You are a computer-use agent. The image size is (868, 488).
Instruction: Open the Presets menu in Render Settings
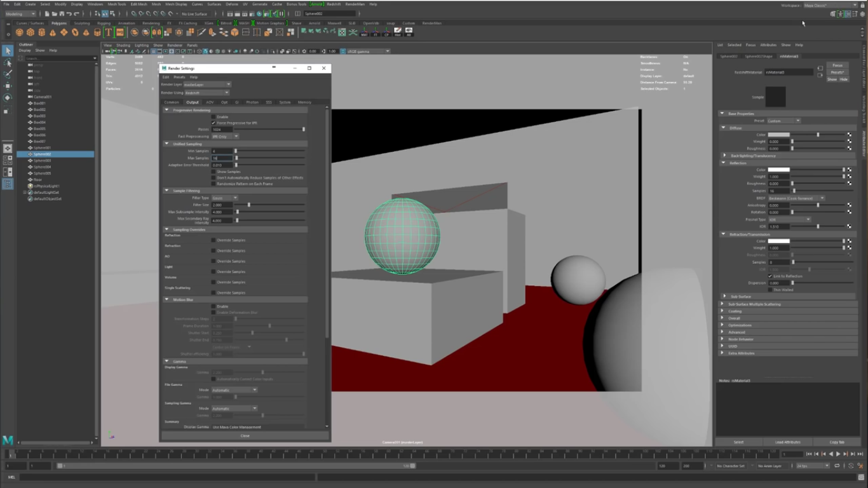tap(180, 77)
